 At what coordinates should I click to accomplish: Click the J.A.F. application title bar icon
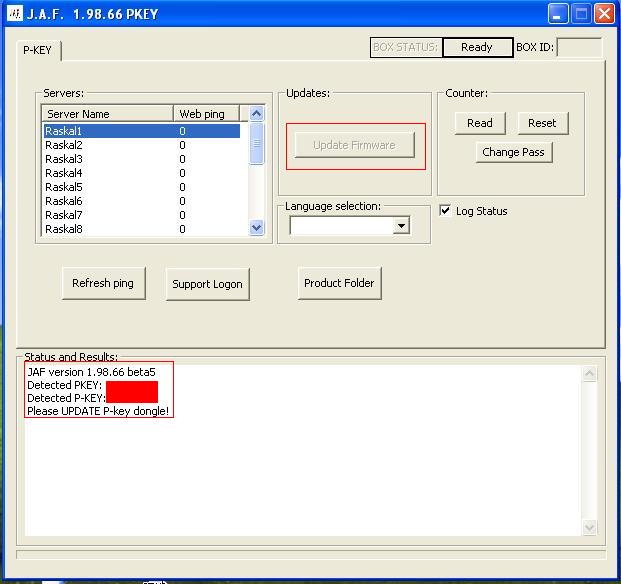click(15, 14)
